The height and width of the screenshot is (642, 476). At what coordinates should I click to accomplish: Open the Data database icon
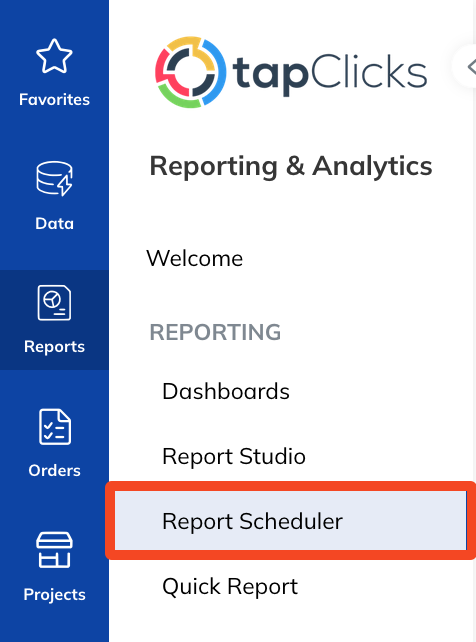tap(54, 179)
